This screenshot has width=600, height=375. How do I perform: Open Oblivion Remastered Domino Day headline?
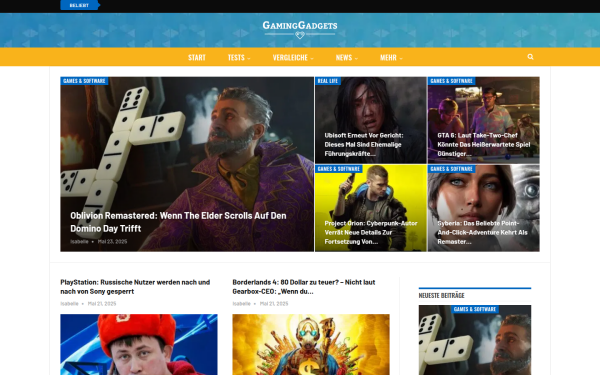[178, 222]
